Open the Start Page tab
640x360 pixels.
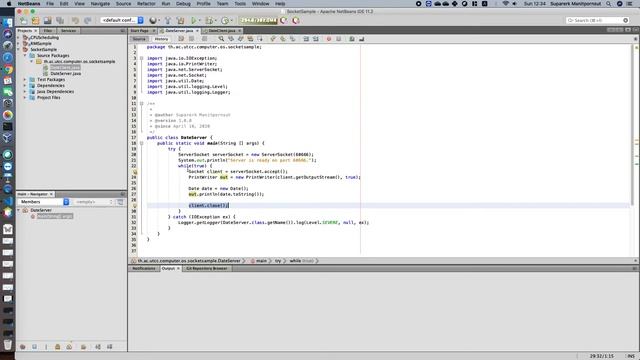click(140, 31)
